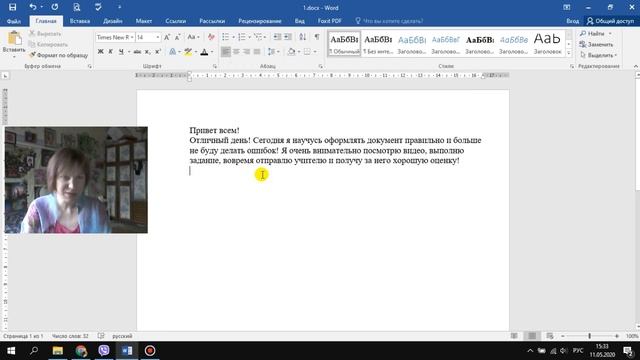
Task: Apply the yellow text highlight color
Action: (188, 52)
